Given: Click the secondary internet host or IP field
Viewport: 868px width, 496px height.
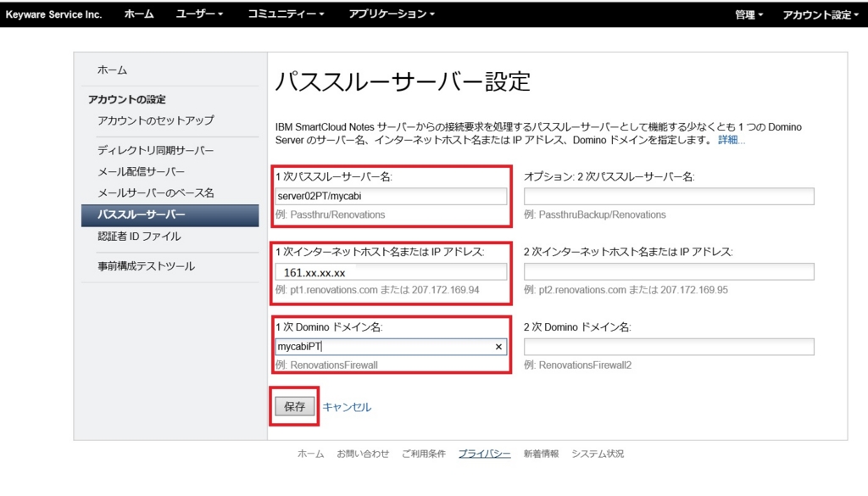Looking at the screenshot, I should [x=669, y=272].
